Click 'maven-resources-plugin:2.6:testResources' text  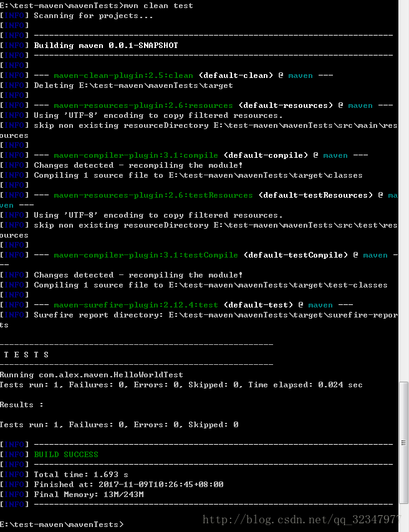click(153, 195)
